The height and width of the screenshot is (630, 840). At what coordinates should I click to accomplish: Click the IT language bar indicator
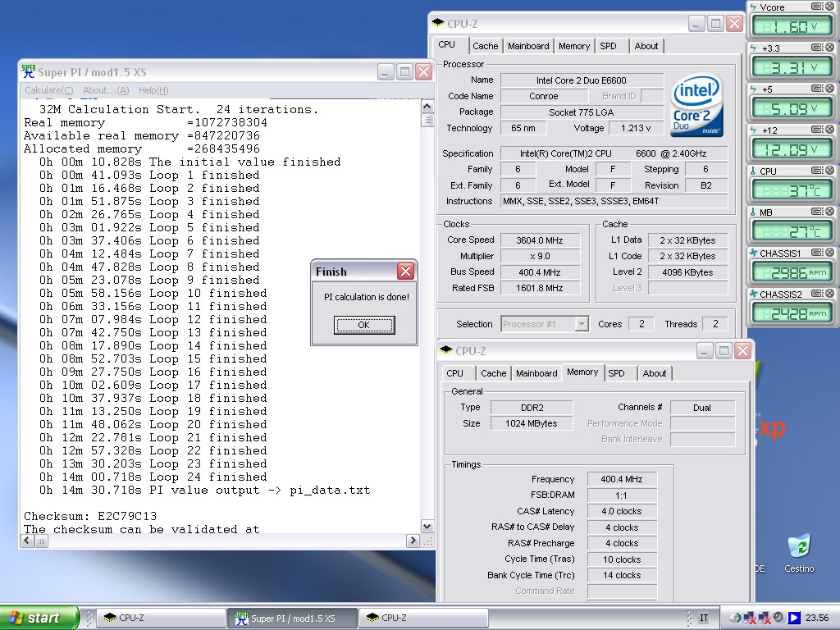(704, 618)
